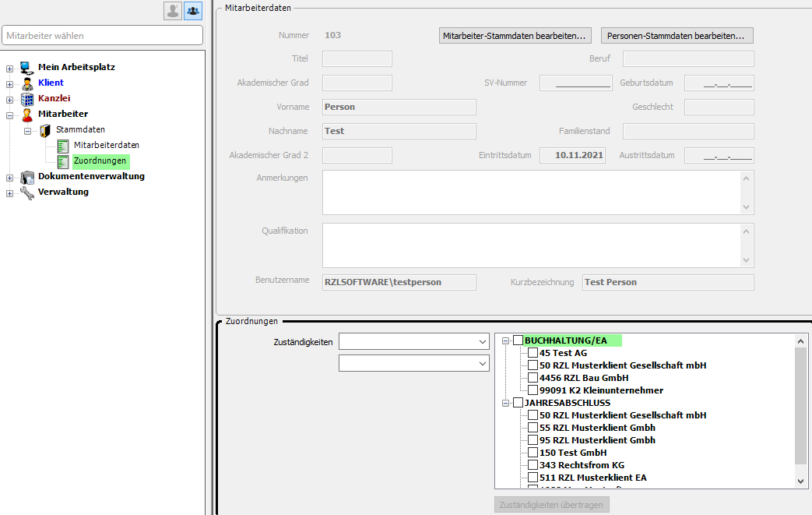Check the BUCHHALTUNG/EA checkbox
This screenshot has width=812, height=515.
[x=518, y=340]
